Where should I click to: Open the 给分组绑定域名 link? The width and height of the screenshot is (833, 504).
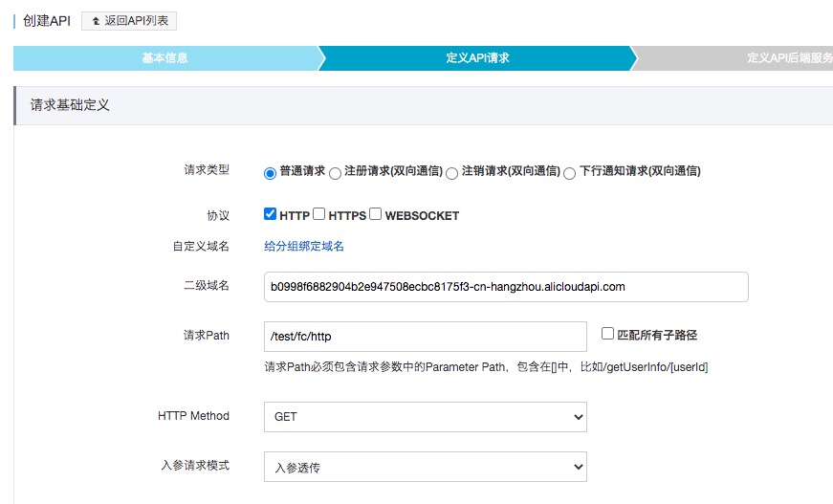pos(304,246)
